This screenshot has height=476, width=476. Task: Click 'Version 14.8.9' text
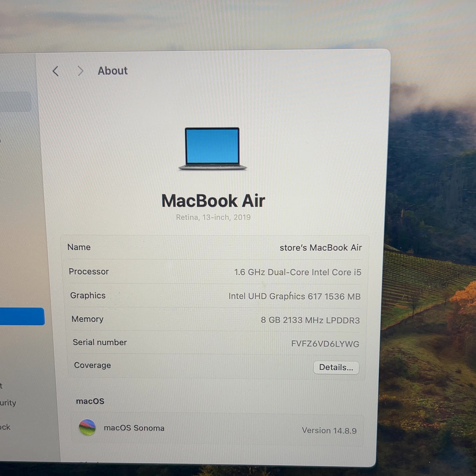(x=329, y=430)
